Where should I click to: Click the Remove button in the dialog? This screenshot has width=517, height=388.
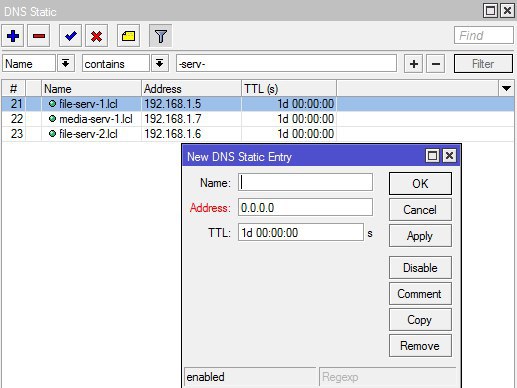tap(420, 346)
